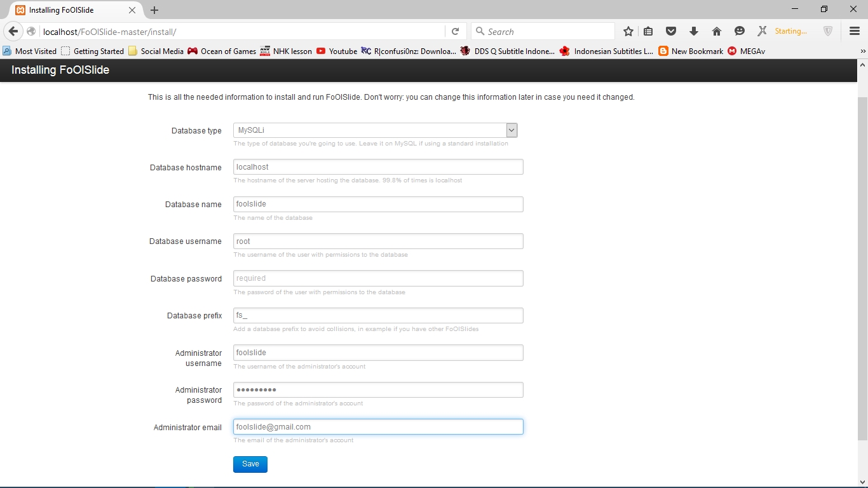Click the Database type label
Screen dimensions: 868x488
pos(196,131)
